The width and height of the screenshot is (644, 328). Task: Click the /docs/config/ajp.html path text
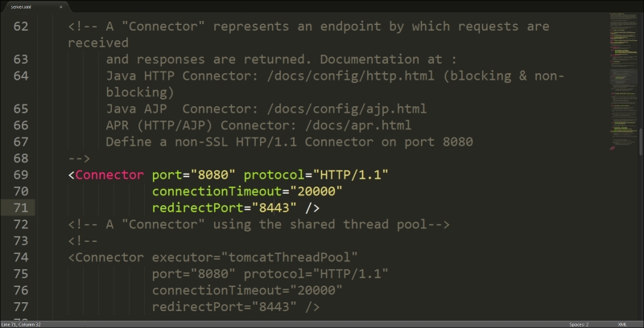347,109
